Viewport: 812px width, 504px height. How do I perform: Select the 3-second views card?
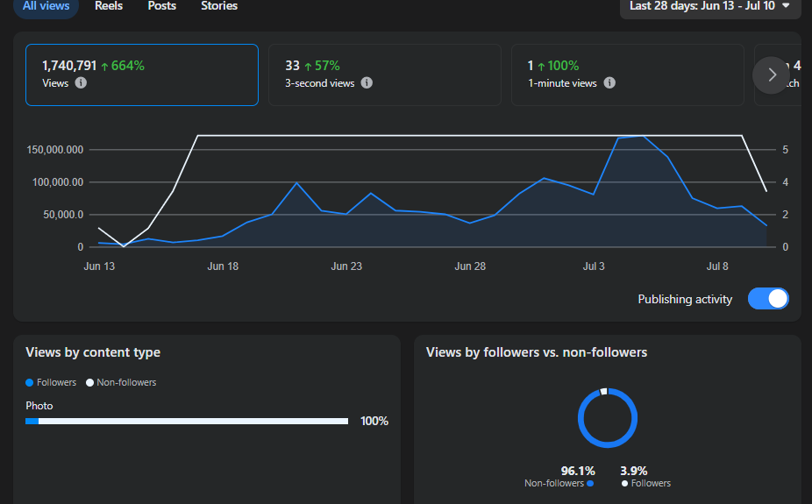385,75
